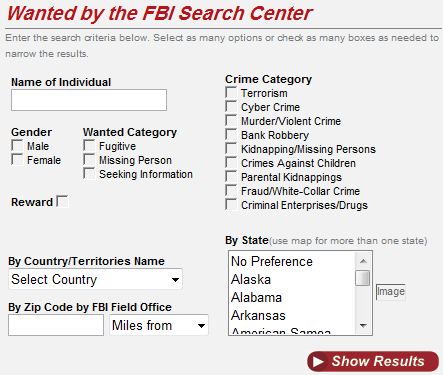Choose Arkansas from the state list
443x375 pixels.
point(292,315)
